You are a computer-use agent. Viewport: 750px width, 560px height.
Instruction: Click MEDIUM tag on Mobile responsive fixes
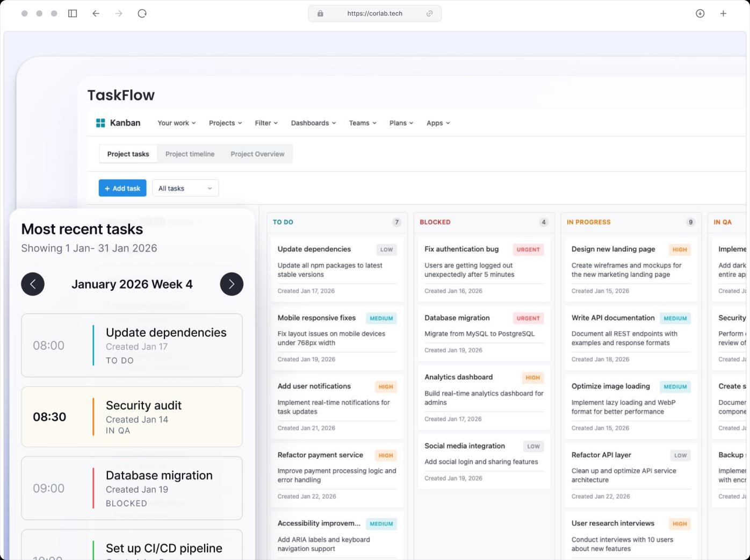pos(381,318)
